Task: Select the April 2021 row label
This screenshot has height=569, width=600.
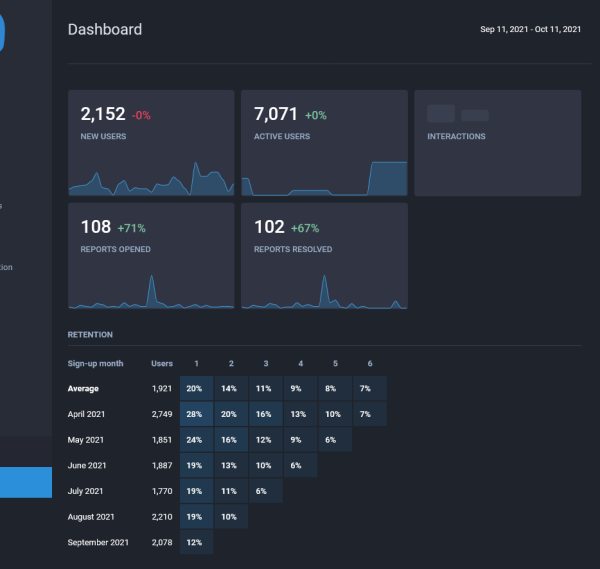Action: pyautogui.click(x=86, y=414)
